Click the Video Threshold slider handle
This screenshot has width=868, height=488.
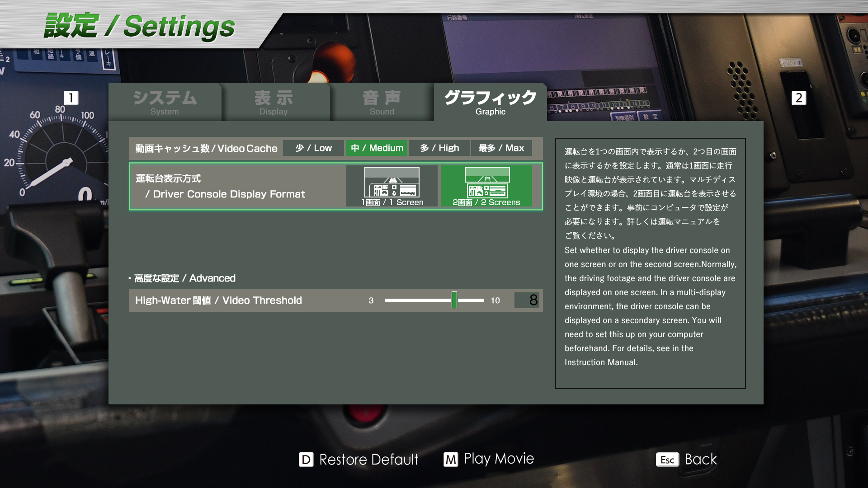coord(454,300)
